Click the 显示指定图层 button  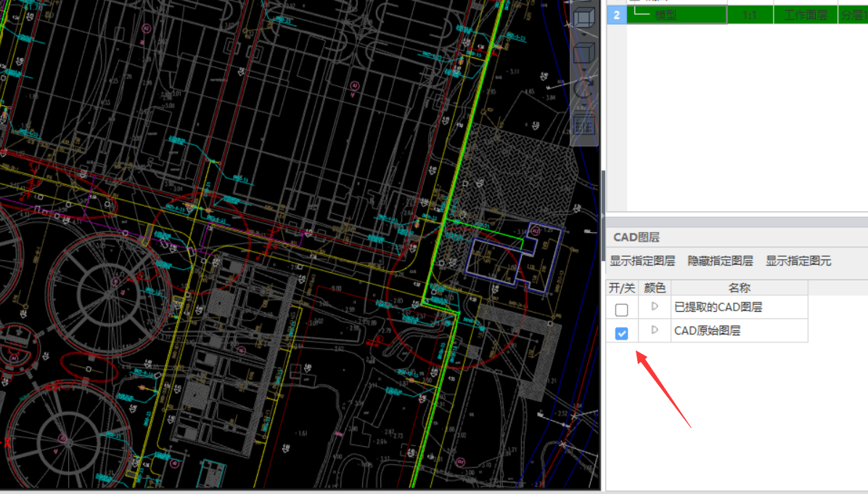(642, 261)
